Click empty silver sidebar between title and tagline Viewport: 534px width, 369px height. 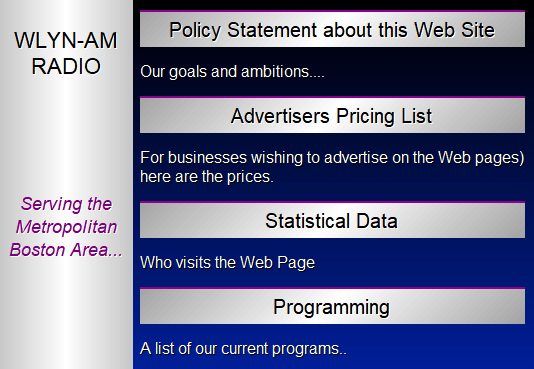(66, 134)
